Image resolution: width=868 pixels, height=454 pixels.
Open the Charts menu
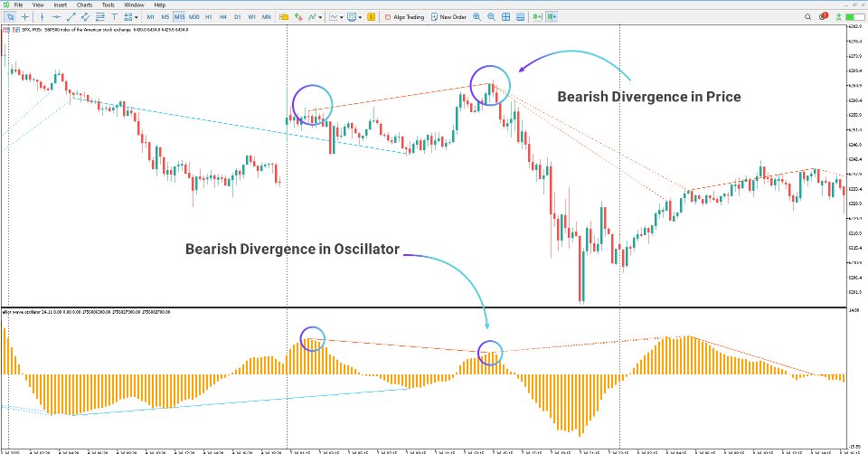[x=84, y=5]
